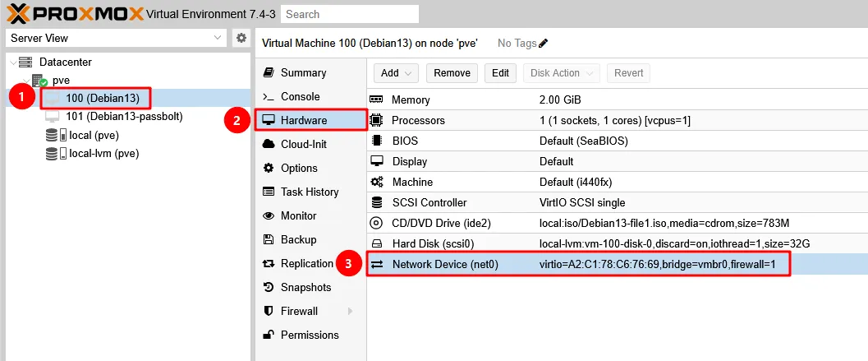Click the Proxmox logo
Screen dimensions: 868x361
coord(76,14)
